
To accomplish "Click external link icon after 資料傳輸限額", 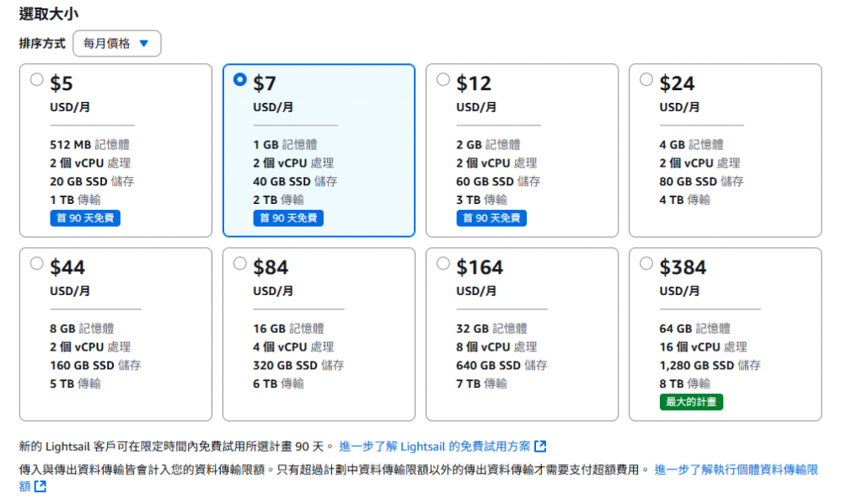I will point(40,486).
